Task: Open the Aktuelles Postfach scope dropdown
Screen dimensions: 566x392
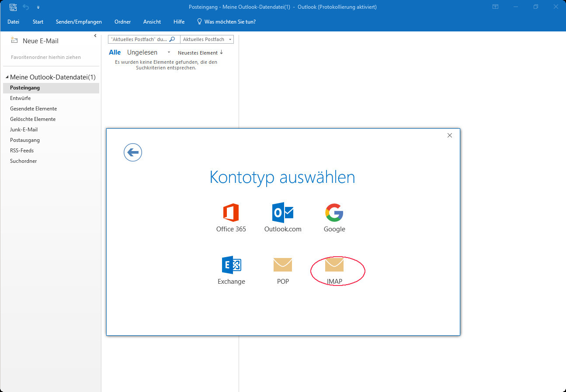Action: pos(207,39)
